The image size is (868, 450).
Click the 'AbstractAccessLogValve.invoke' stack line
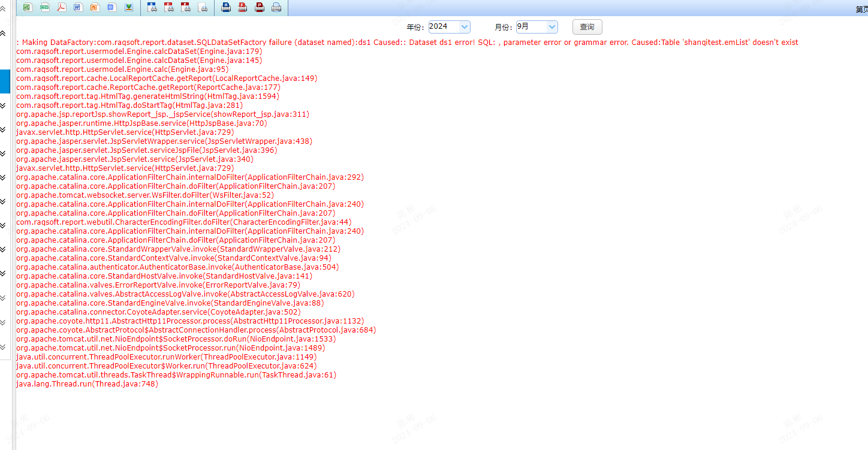point(185,294)
